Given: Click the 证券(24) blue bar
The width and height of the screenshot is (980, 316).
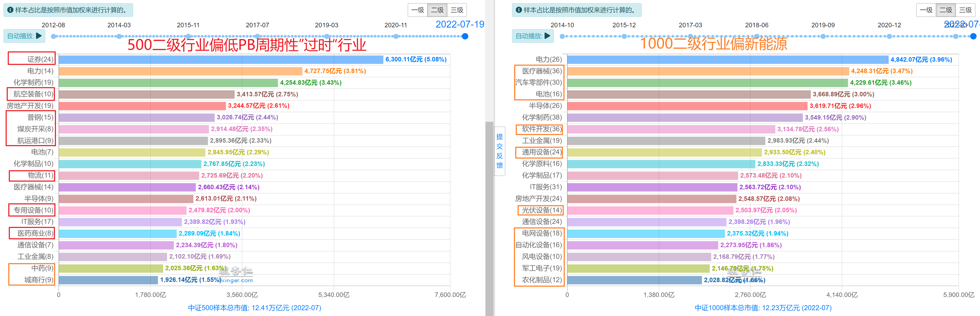Looking at the screenshot, I should click(x=221, y=60).
